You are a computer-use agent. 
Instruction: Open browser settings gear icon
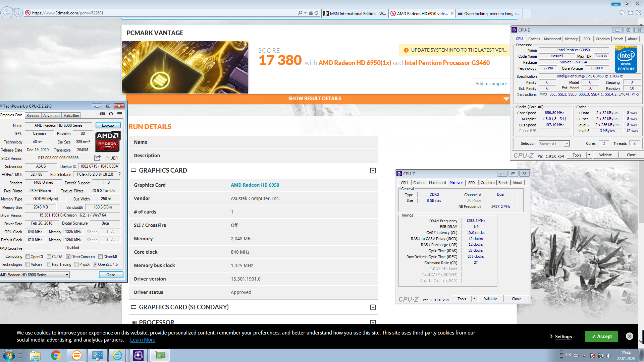click(639, 13)
